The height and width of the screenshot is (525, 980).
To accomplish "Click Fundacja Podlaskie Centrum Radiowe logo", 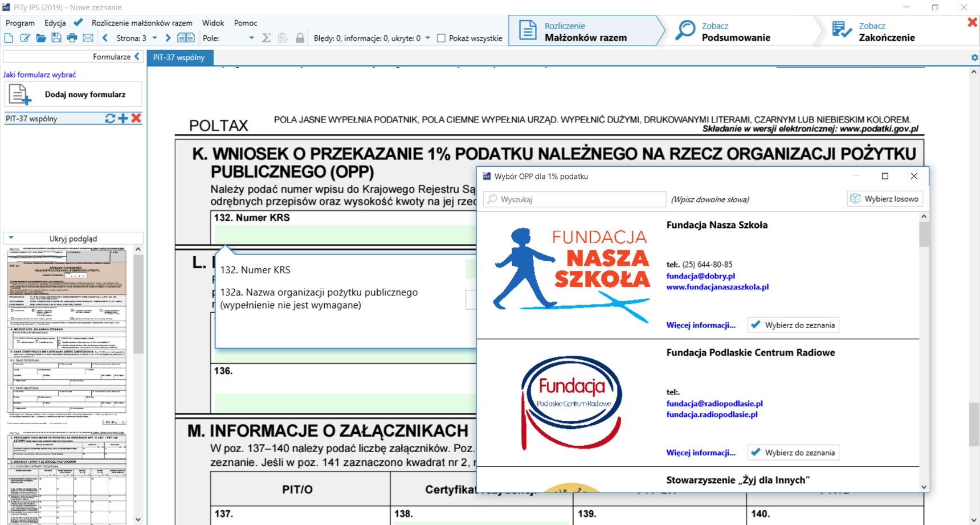I will (x=571, y=403).
